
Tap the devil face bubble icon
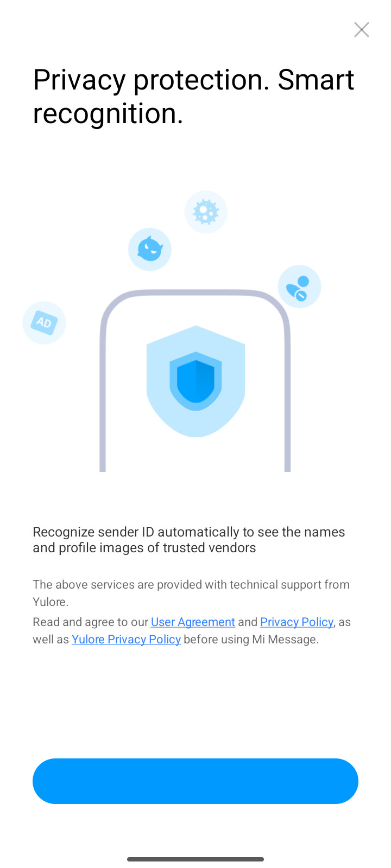pos(150,249)
